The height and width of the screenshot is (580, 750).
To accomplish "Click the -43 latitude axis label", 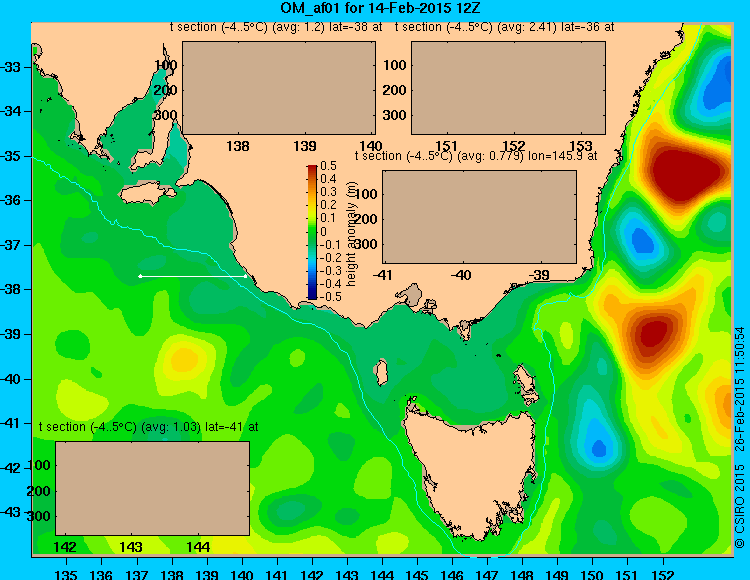I will (11, 513).
